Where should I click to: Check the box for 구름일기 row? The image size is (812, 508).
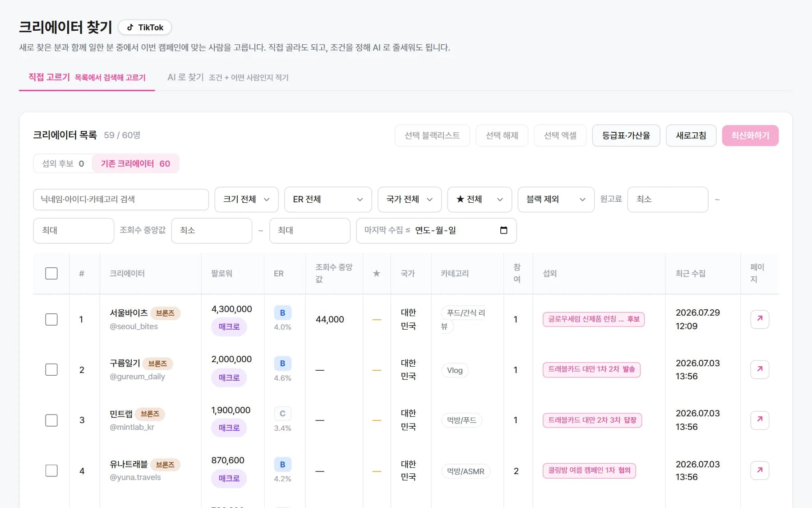pos(51,369)
